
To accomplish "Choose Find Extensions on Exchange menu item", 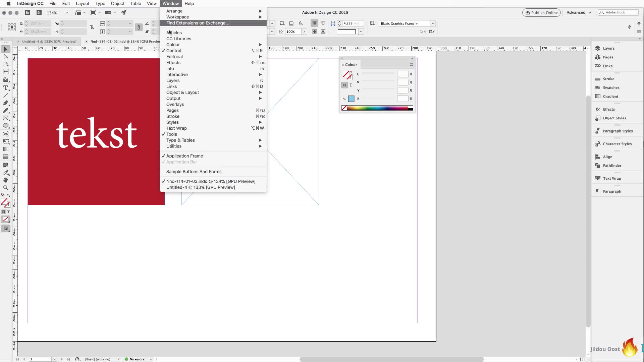I will point(213,23).
